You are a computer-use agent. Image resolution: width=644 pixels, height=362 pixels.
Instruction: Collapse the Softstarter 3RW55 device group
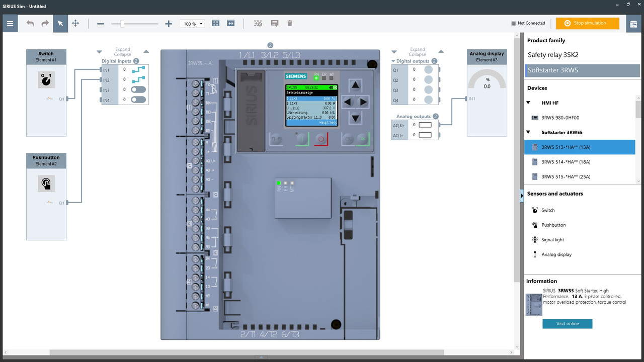click(528, 132)
